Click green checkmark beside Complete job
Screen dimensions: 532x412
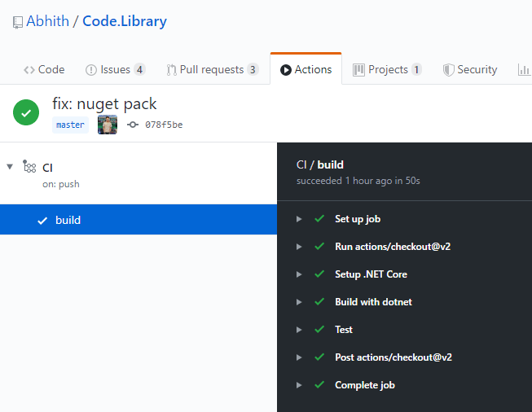tap(319, 385)
